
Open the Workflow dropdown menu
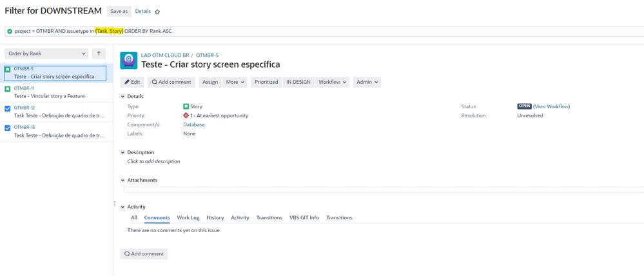pyautogui.click(x=332, y=82)
